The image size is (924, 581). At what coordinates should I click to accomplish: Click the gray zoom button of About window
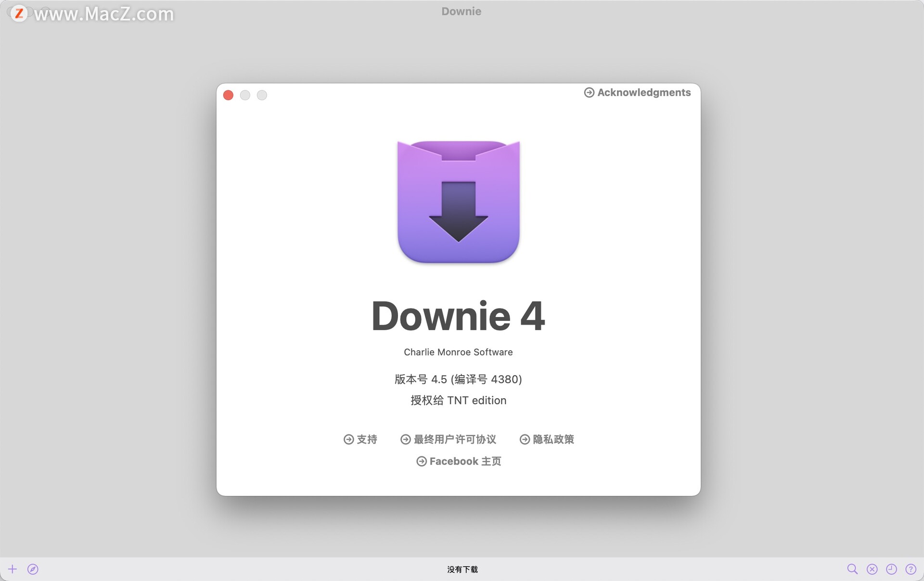click(262, 95)
